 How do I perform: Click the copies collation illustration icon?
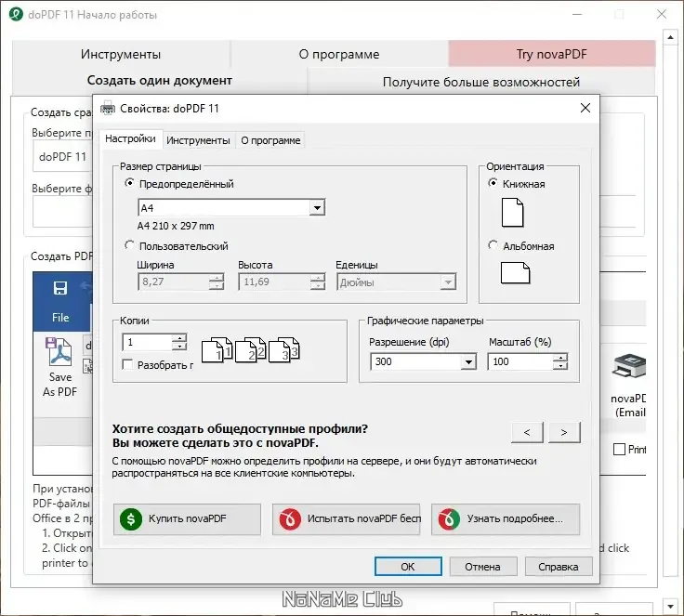coord(251,349)
